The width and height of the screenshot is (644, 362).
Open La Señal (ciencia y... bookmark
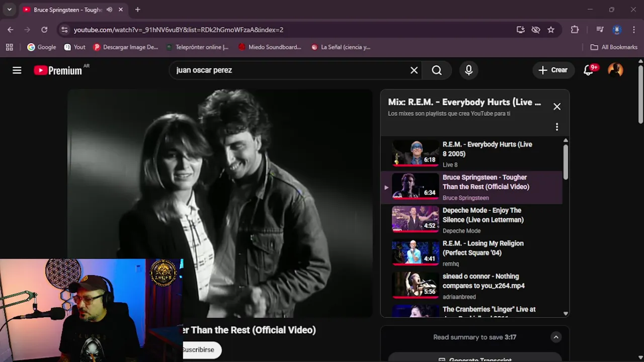pyautogui.click(x=341, y=47)
